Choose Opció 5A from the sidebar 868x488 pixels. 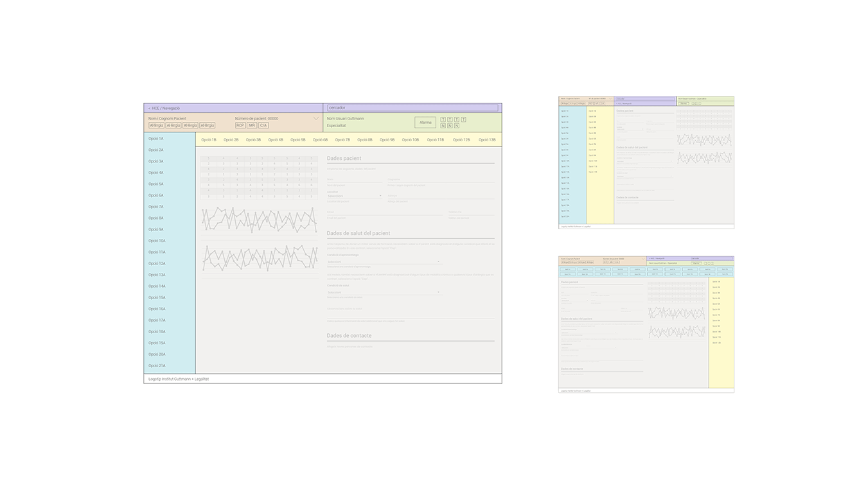[156, 184]
